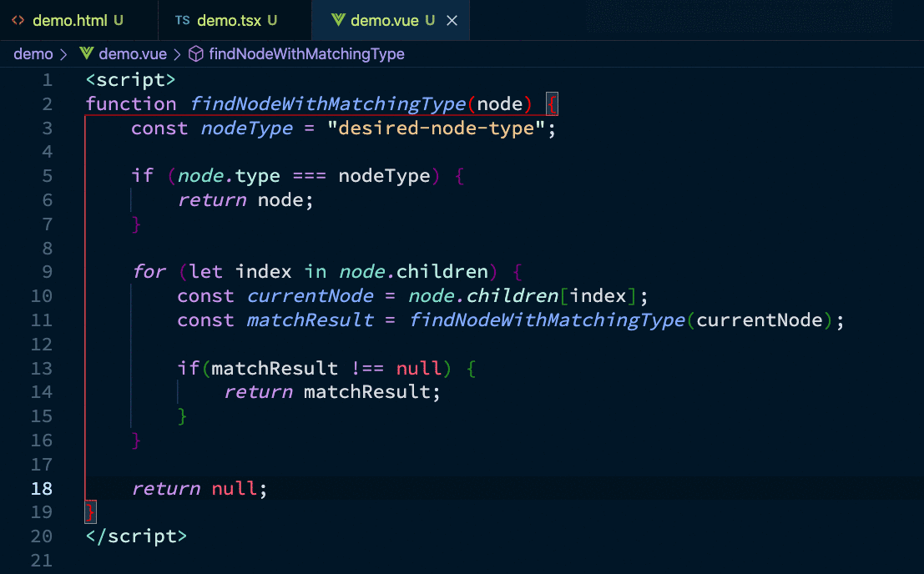Click 'return null;' on line 18

[199, 489]
